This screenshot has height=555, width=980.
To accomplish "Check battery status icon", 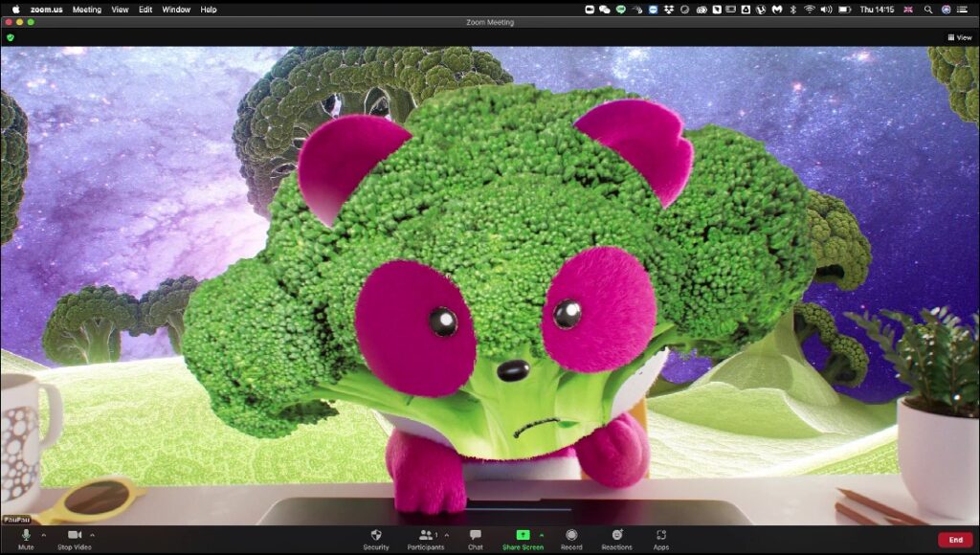I will coord(845,10).
